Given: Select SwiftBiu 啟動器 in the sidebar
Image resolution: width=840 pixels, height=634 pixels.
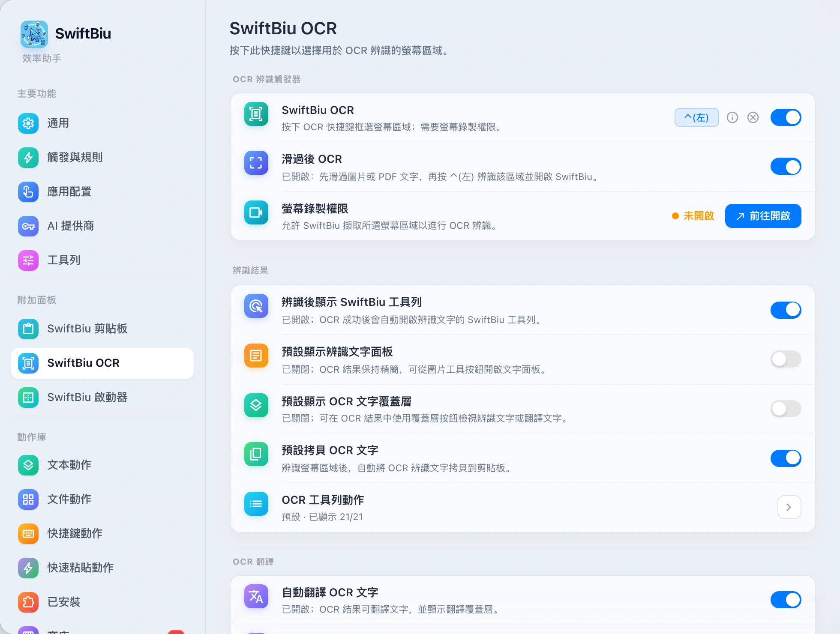Looking at the screenshot, I should (x=102, y=398).
